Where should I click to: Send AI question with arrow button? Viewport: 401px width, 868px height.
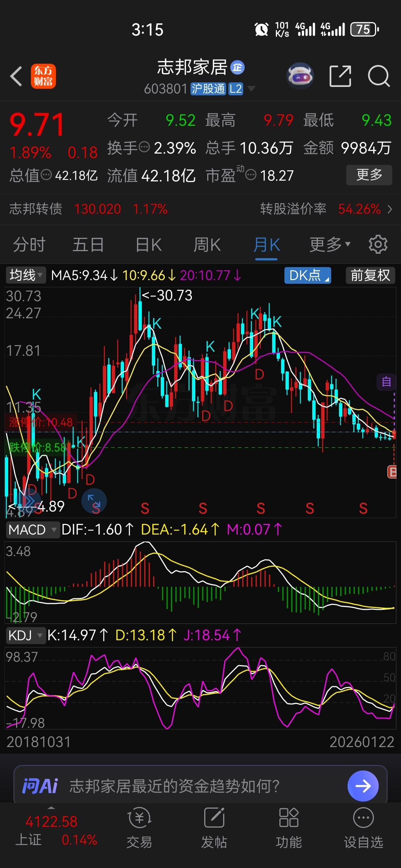click(363, 786)
